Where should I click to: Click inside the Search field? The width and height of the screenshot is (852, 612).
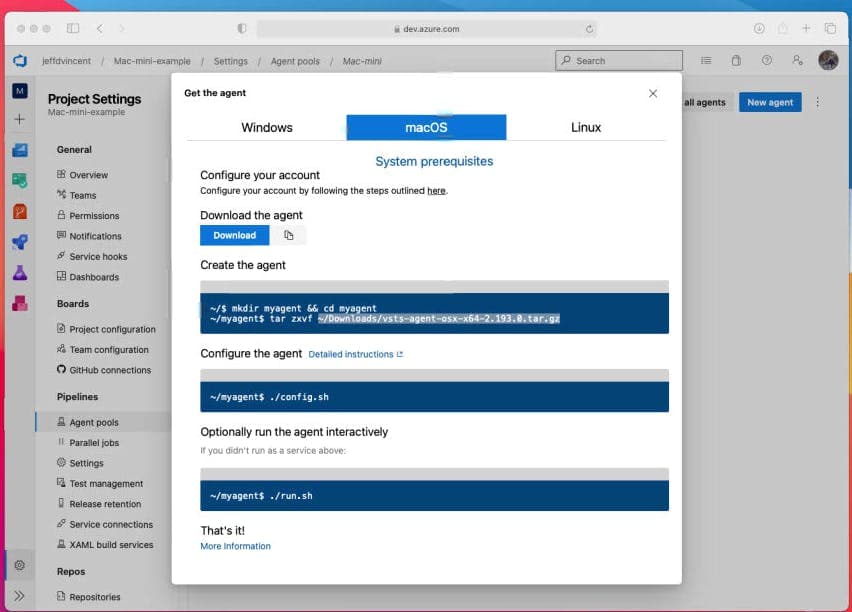coord(618,60)
